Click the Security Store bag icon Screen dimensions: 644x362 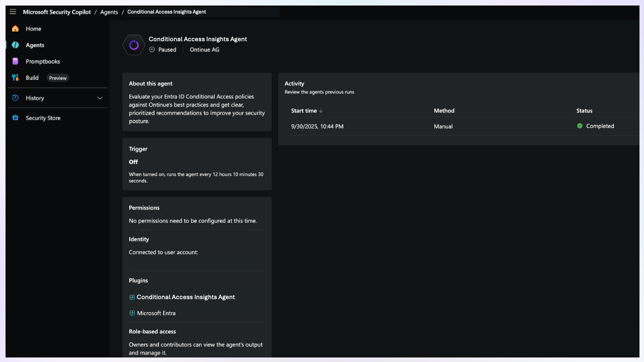point(15,118)
